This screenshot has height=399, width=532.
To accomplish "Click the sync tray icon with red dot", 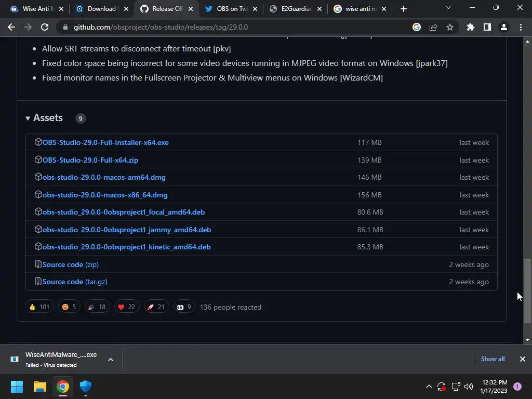I will 442,387.
